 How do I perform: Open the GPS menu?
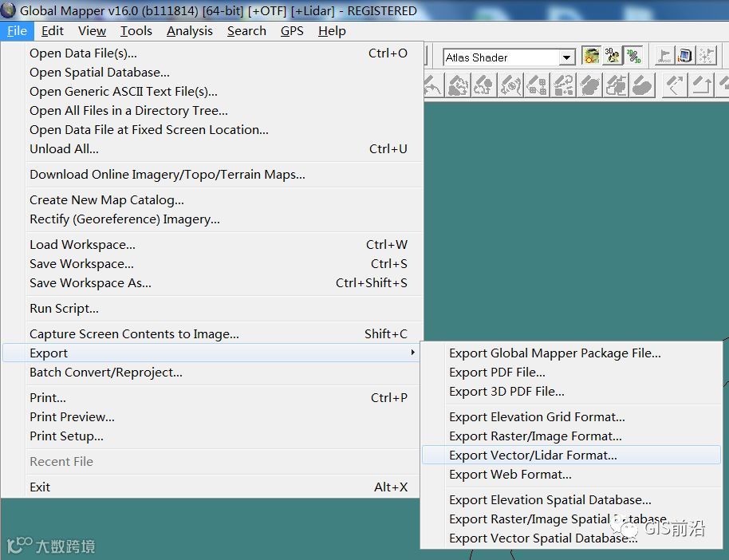(292, 31)
